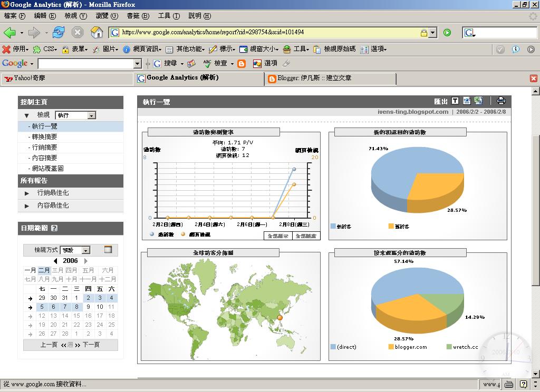Open the calendar icon in date range panel
This screenshot has height=392, width=540.
click(x=108, y=250)
